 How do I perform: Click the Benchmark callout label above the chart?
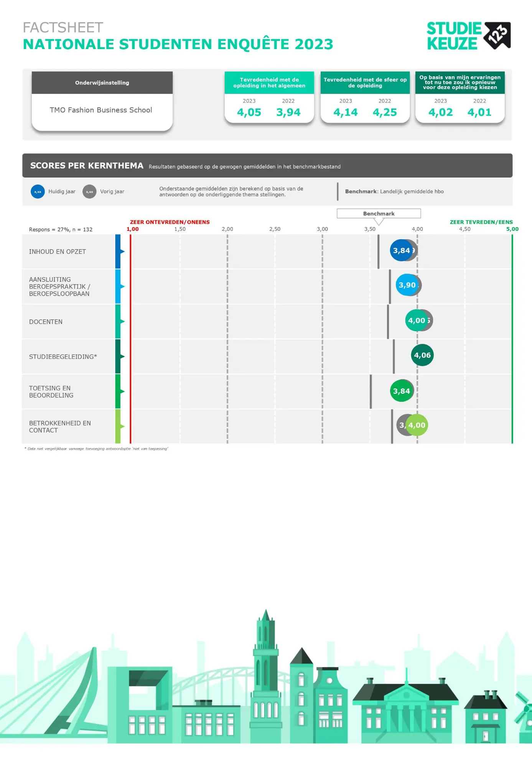tap(379, 214)
